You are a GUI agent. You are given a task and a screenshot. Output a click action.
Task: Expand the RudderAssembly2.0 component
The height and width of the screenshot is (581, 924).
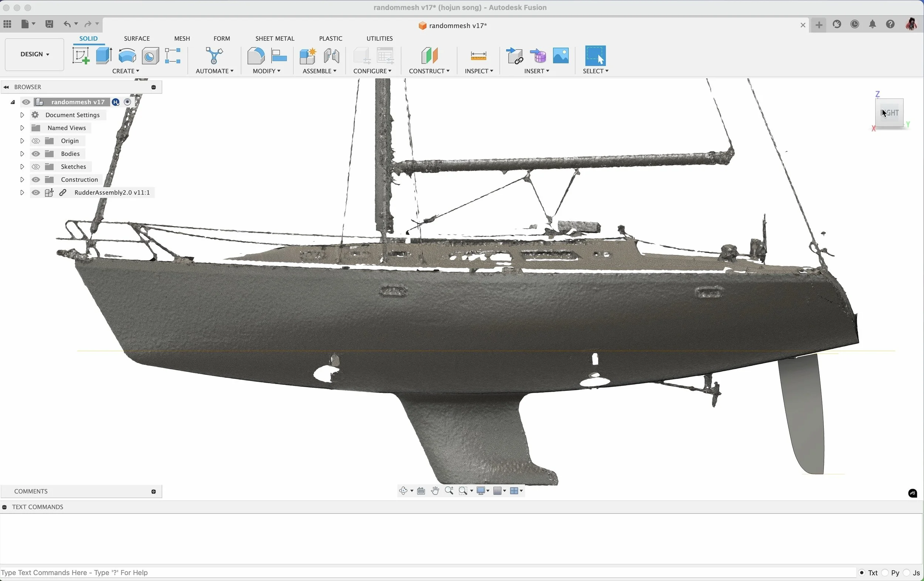(22, 192)
